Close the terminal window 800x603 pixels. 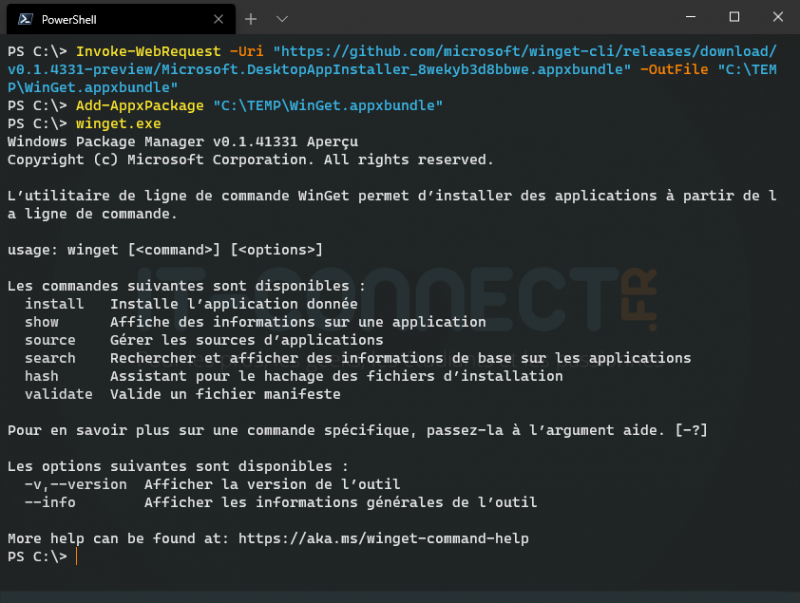(777, 17)
